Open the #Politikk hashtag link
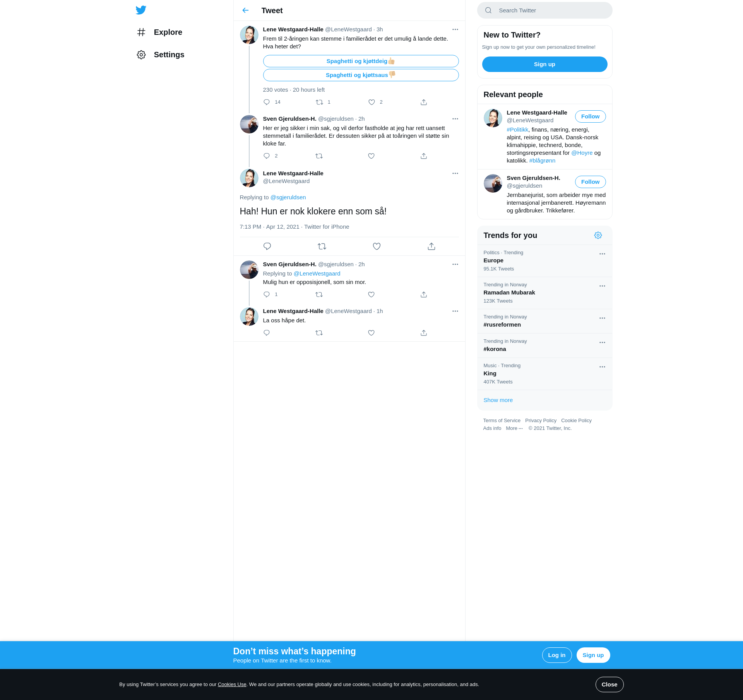The image size is (743, 700). point(517,130)
